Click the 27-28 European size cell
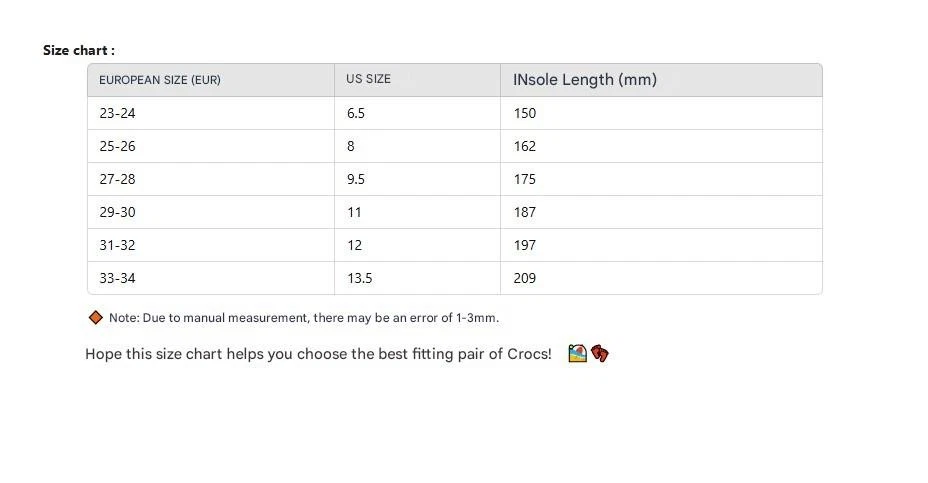 point(117,179)
